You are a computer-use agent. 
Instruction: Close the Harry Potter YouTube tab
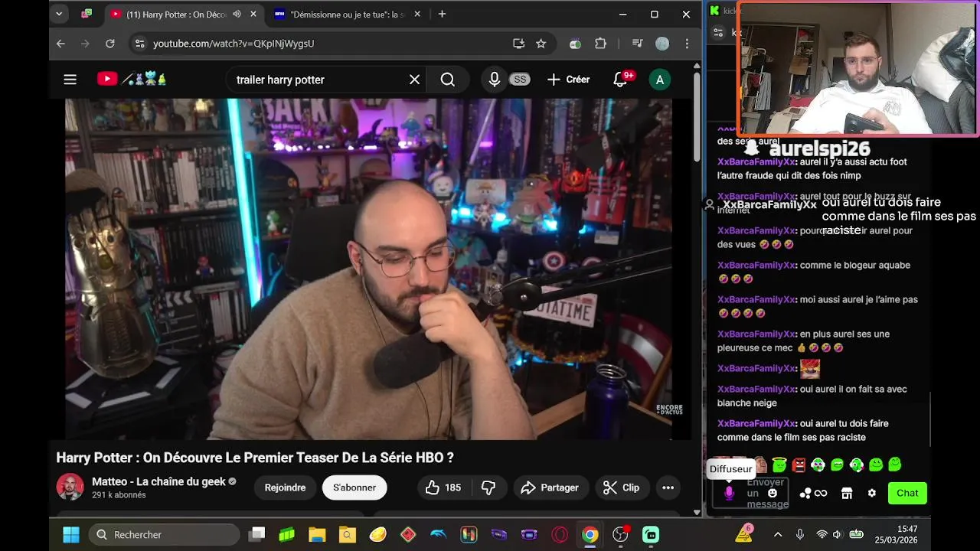pos(253,14)
